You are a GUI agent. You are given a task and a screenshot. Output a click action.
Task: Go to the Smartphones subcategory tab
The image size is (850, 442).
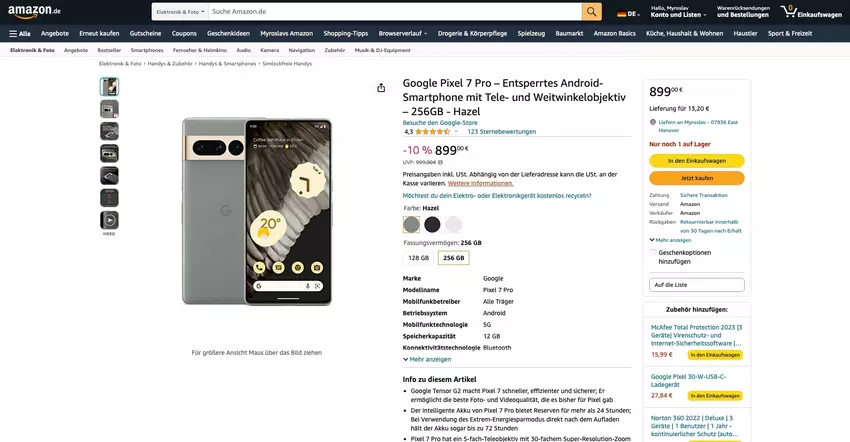tap(146, 49)
